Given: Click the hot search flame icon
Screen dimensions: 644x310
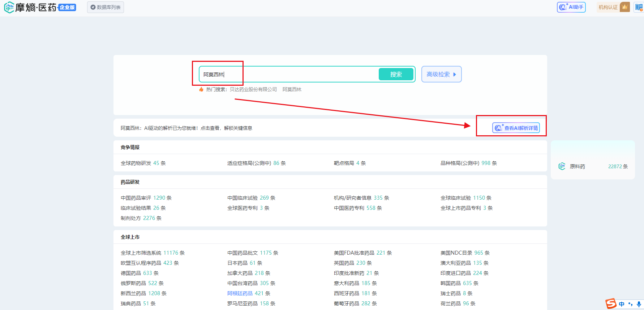Looking at the screenshot, I should coord(201,89).
